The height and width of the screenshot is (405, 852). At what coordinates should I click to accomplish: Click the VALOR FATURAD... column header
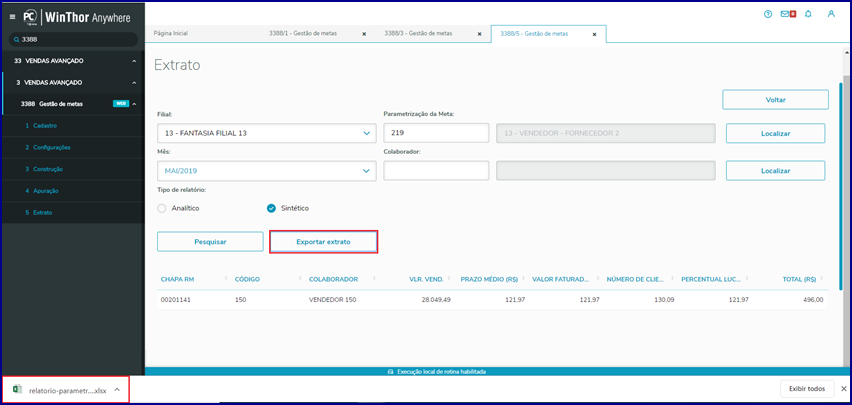click(561, 279)
